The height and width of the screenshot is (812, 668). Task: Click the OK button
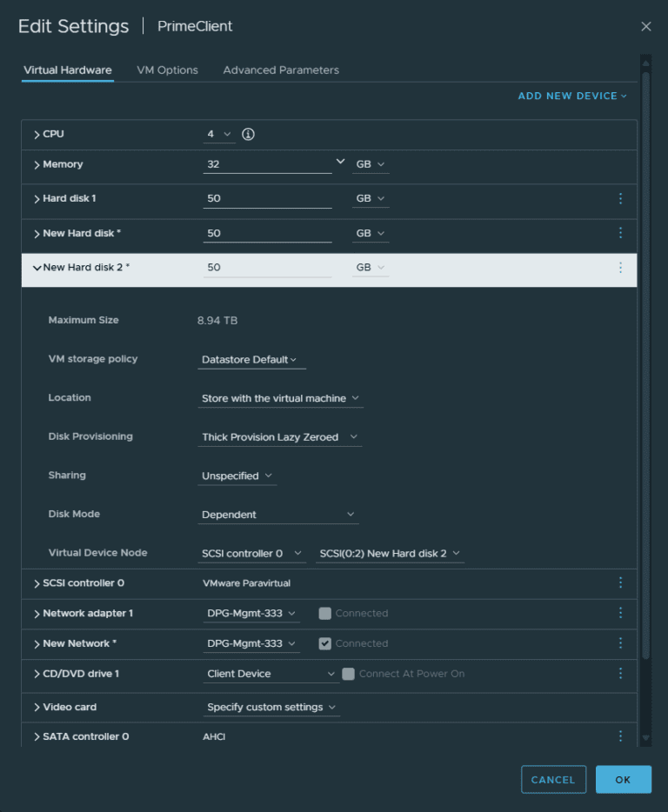[623, 779]
